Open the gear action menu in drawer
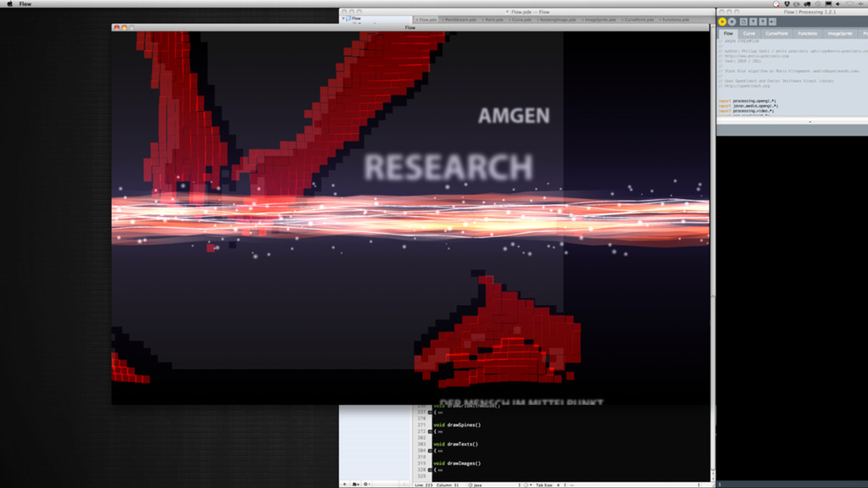The image size is (868, 488). click(x=366, y=485)
